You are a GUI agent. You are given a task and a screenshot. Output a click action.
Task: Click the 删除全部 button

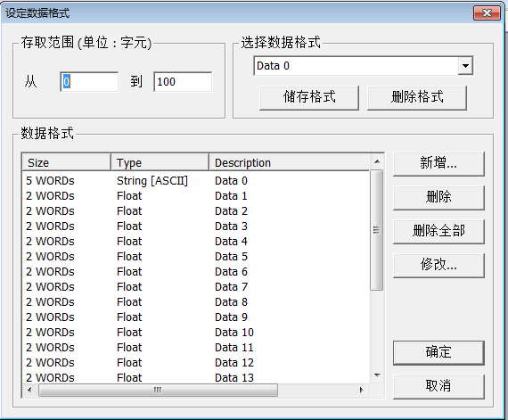click(438, 231)
